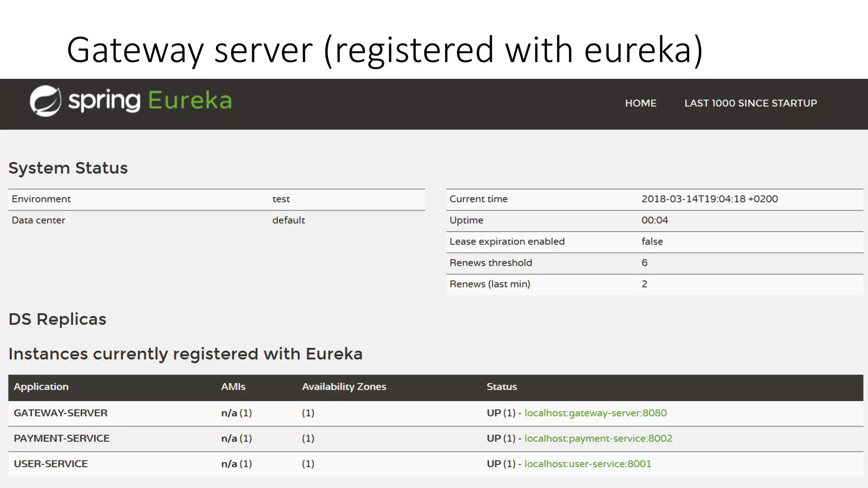Click the AMIs column header
This screenshot has width=868, height=488.
233,387
